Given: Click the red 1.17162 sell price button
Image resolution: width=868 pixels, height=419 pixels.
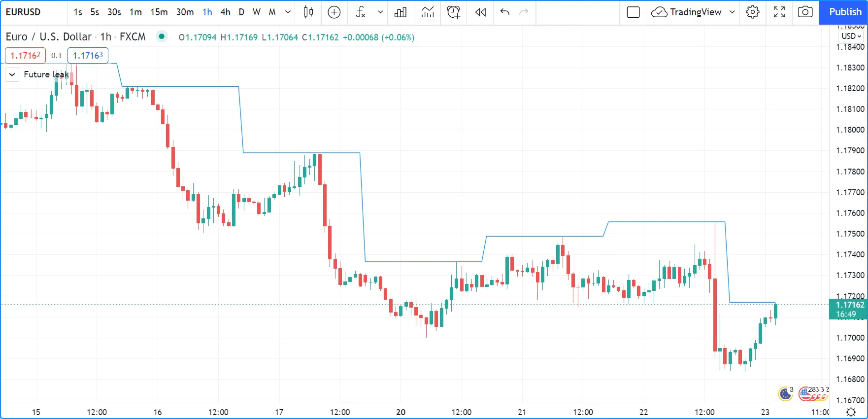Looking at the screenshot, I should point(25,56).
